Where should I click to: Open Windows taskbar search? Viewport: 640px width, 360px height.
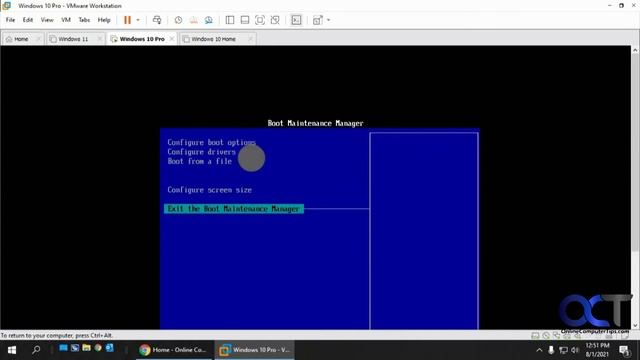coord(36,350)
